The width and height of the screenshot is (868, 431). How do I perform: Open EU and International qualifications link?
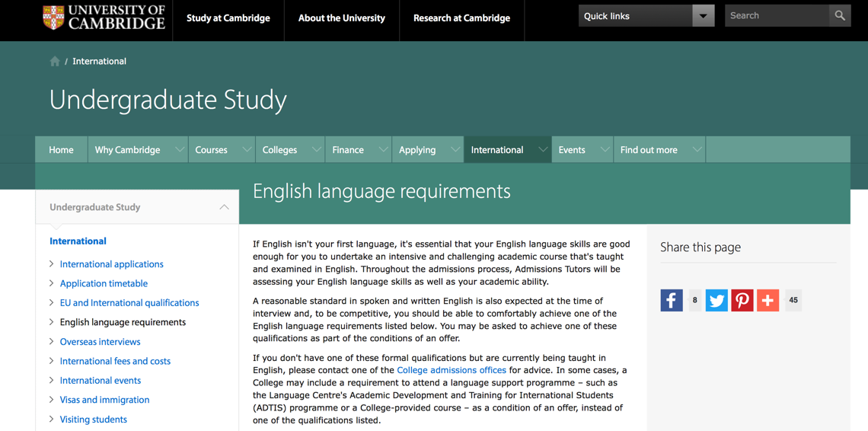coord(129,303)
